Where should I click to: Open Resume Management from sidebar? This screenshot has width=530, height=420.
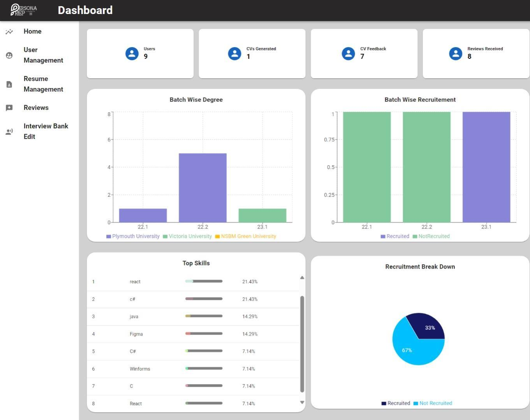(x=43, y=84)
